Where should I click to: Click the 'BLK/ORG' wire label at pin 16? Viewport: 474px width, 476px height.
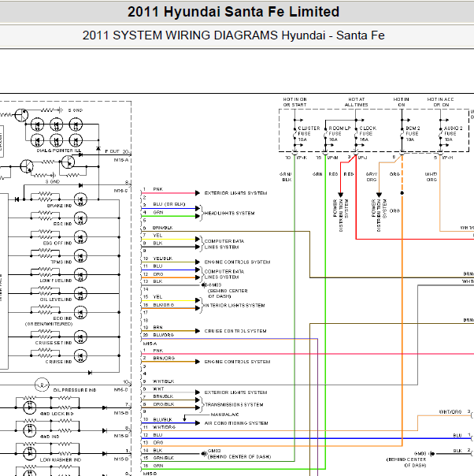click(164, 305)
